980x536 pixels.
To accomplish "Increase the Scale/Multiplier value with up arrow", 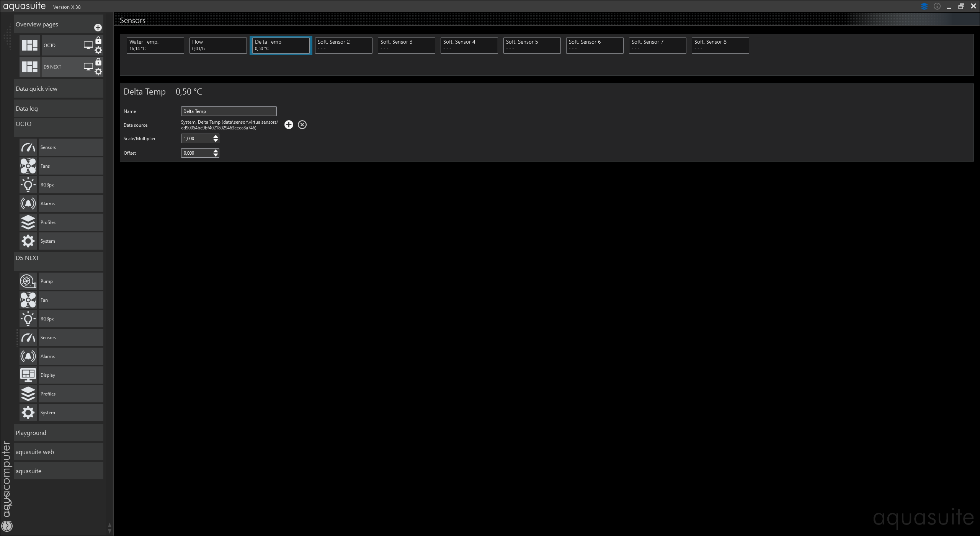I will coord(216,136).
